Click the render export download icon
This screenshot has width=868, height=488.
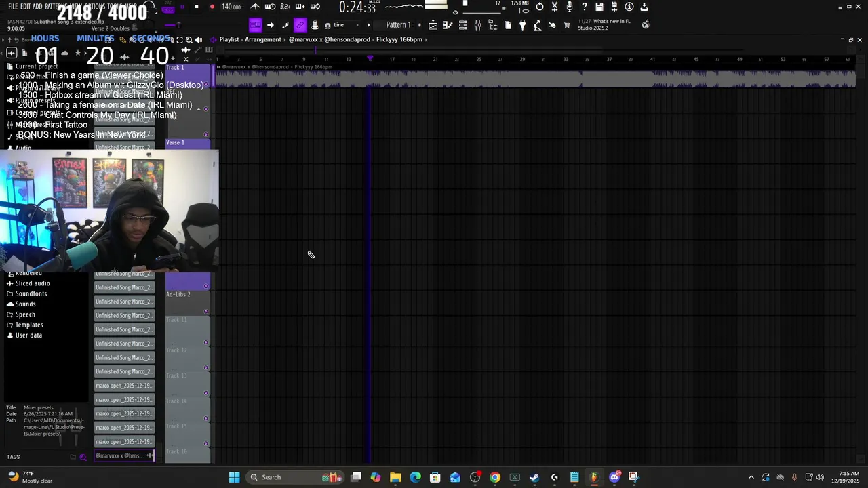(x=644, y=7)
